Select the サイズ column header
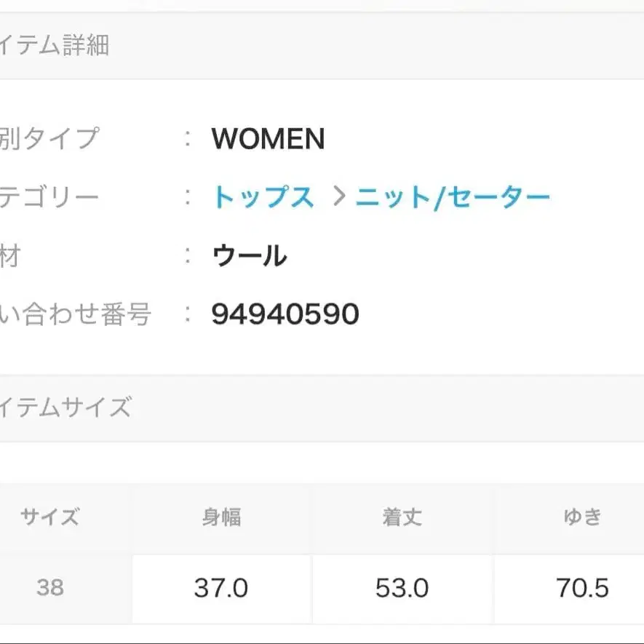The width and height of the screenshot is (644, 644). (47, 517)
